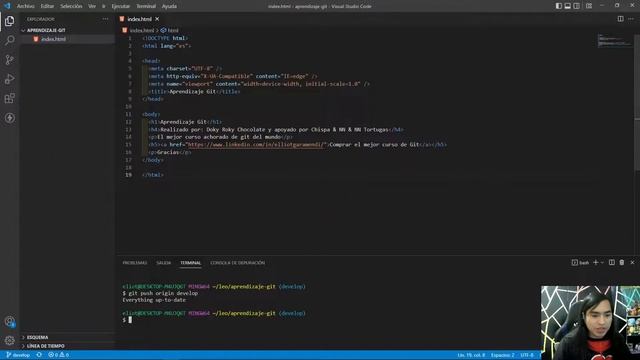Open the Extensions view icon
Screen dimensions: 640x360
[9, 98]
